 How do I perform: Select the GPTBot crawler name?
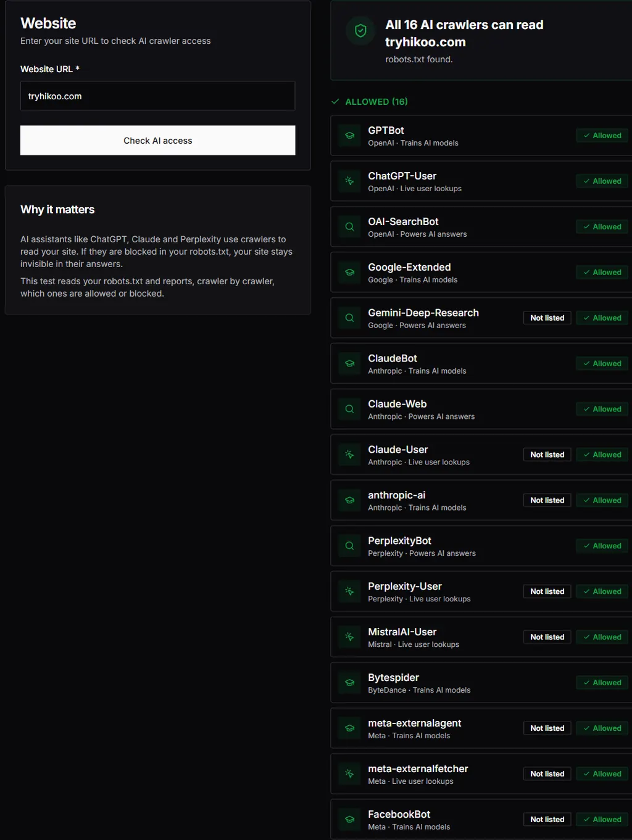point(386,131)
